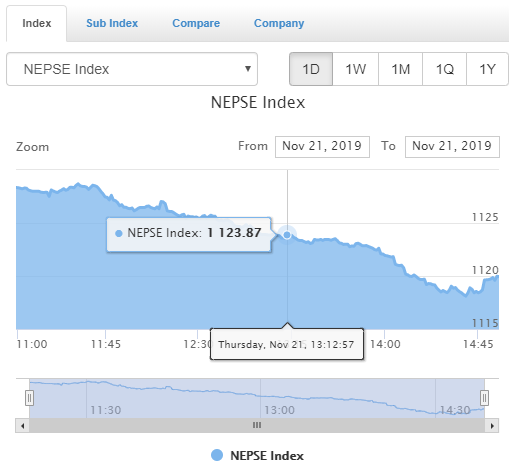Switch to the Index tab
513x465 pixels.
point(37,23)
